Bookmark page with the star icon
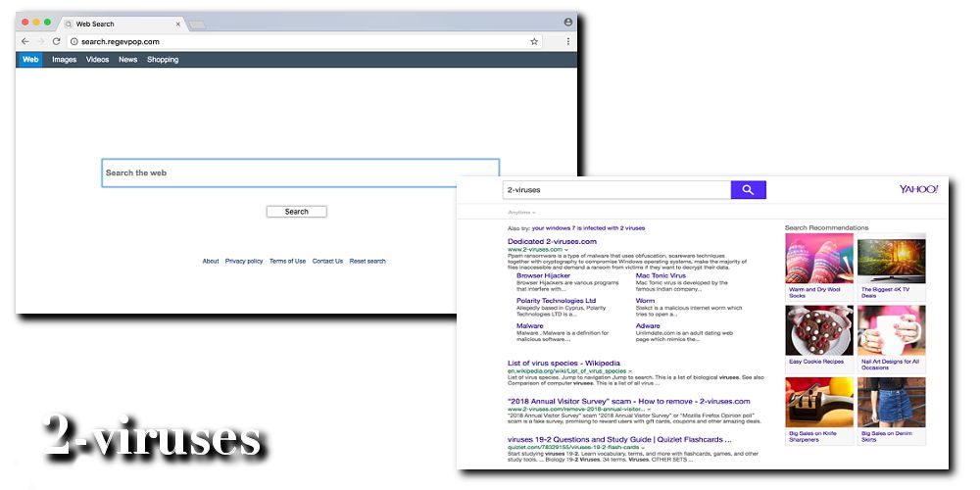The width and height of the screenshot is (980, 490). tap(534, 42)
